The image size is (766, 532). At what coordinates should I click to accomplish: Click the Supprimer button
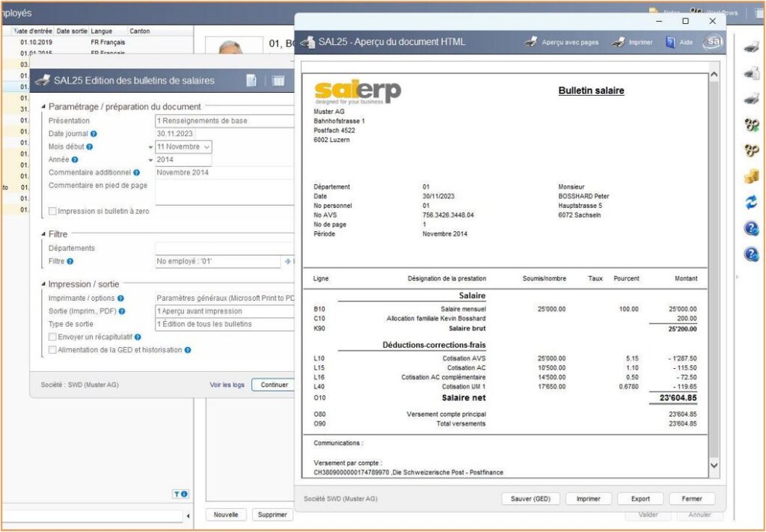coord(272,515)
